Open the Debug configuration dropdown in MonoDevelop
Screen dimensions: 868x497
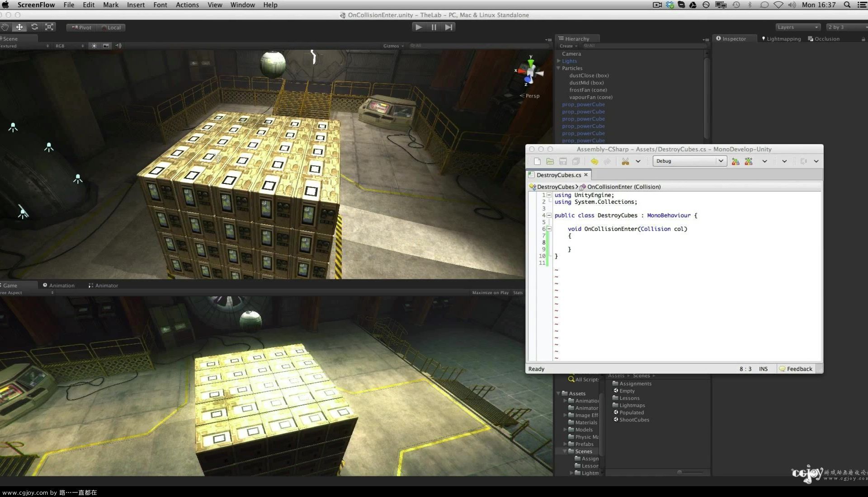coord(689,161)
